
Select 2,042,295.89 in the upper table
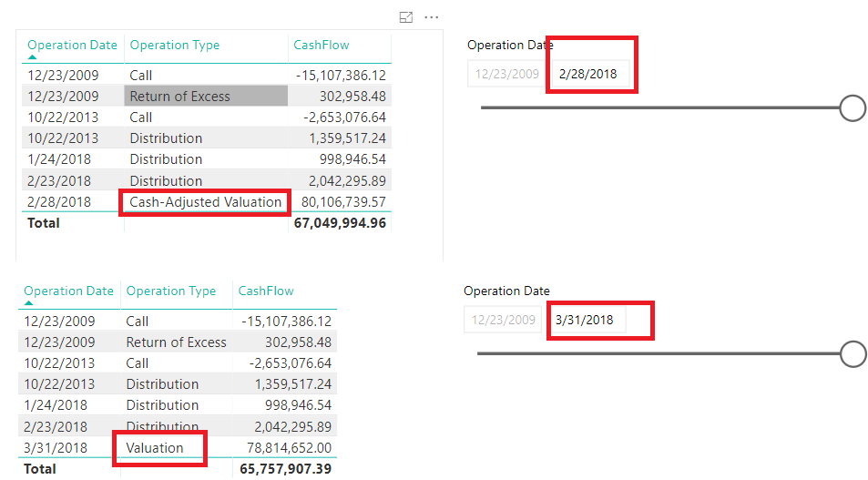347,181
